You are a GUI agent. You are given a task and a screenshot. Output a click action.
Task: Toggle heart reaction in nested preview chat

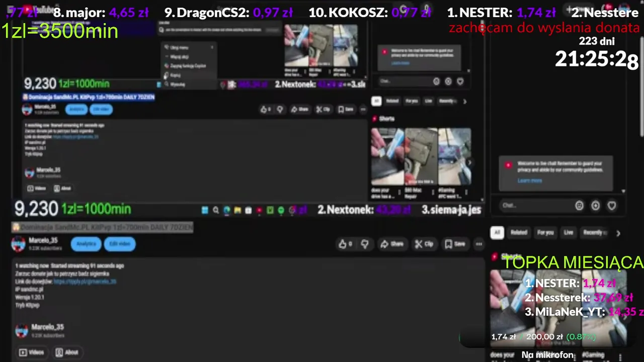(x=460, y=81)
